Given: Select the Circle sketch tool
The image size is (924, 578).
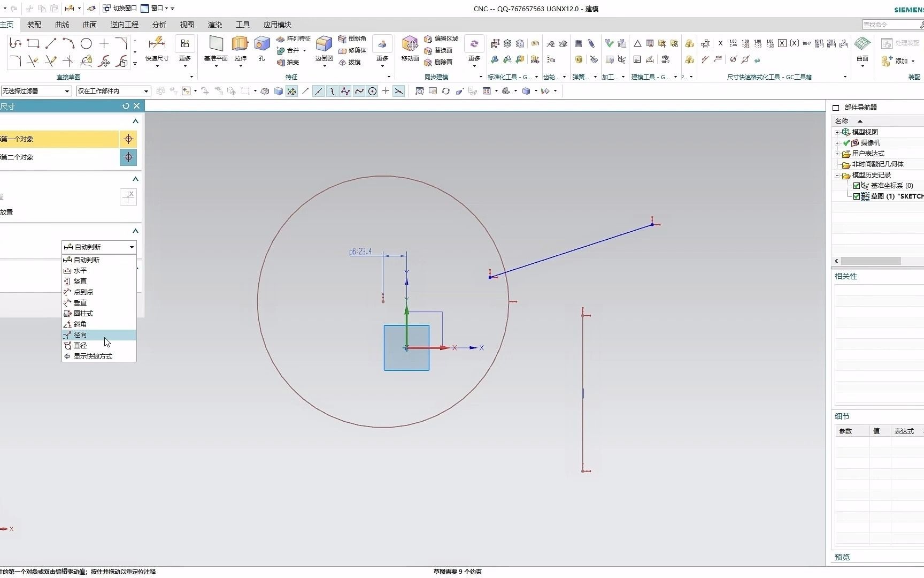Looking at the screenshot, I should [86, 43].
